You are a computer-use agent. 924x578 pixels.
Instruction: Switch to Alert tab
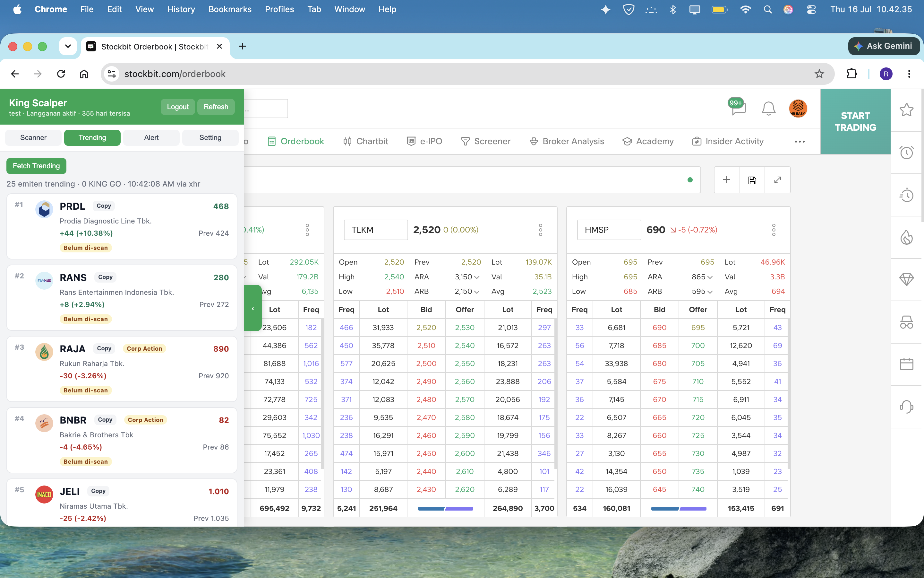[151, 138]
